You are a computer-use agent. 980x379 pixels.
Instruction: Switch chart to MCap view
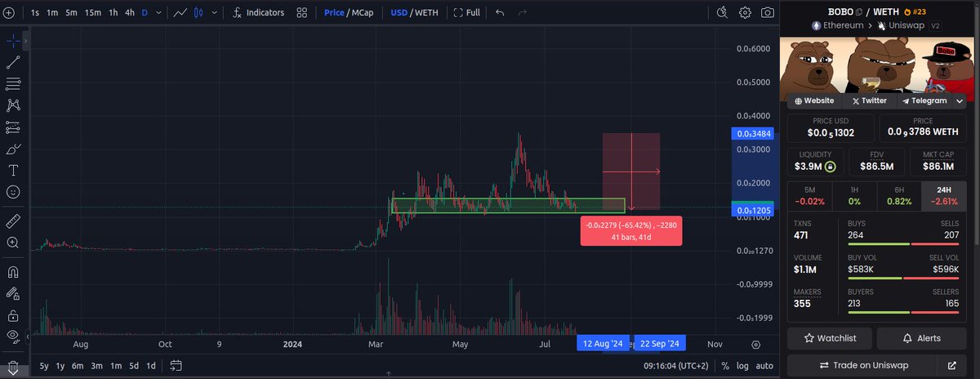click(x=364, y=12)
